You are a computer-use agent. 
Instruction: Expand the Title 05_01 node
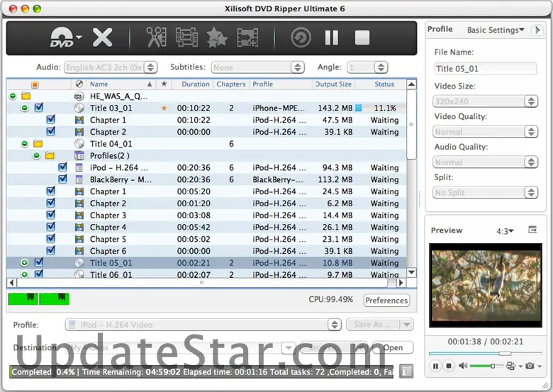click(x=24, y=262)
